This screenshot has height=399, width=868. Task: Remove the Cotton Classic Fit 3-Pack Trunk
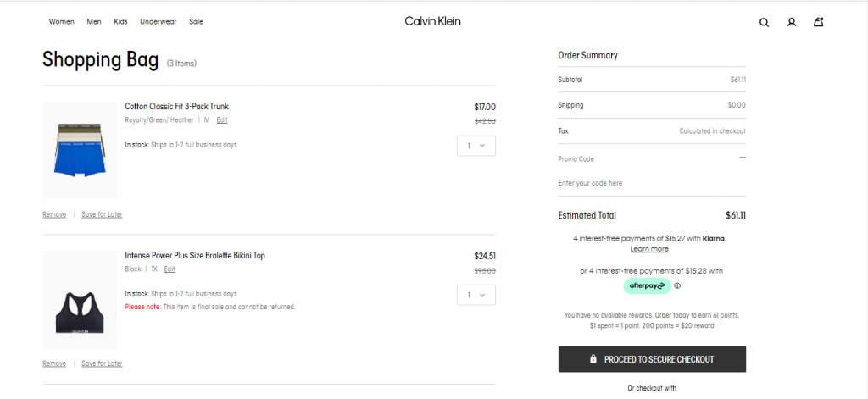click(x=54, y=214)
